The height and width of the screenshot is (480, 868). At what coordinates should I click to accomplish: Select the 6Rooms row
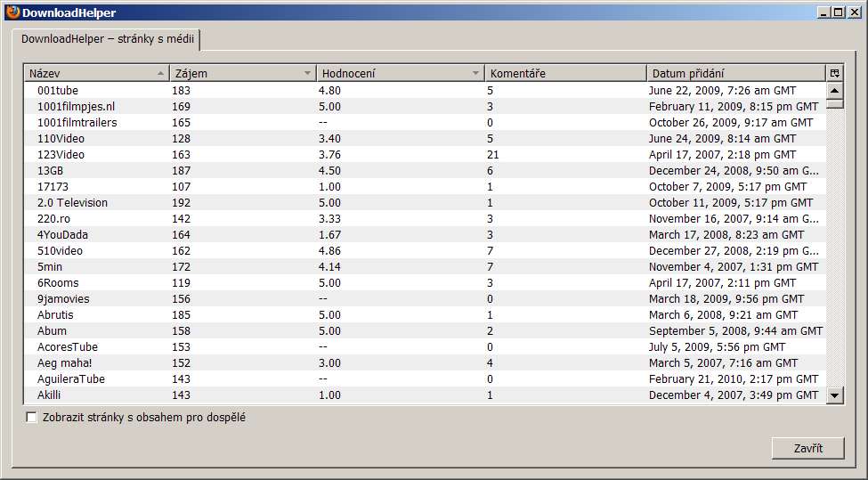[426, 283]
